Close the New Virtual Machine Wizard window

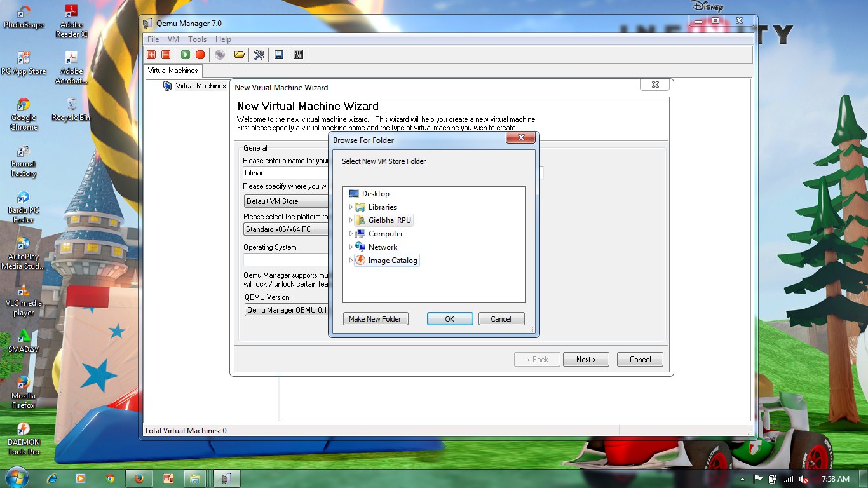click(655, 85)
